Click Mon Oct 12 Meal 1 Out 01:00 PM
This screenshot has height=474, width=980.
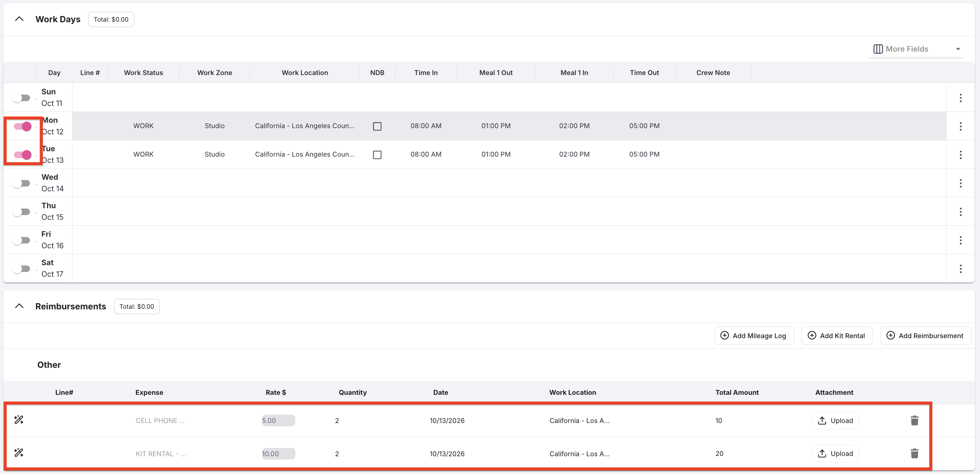point(496,126)
